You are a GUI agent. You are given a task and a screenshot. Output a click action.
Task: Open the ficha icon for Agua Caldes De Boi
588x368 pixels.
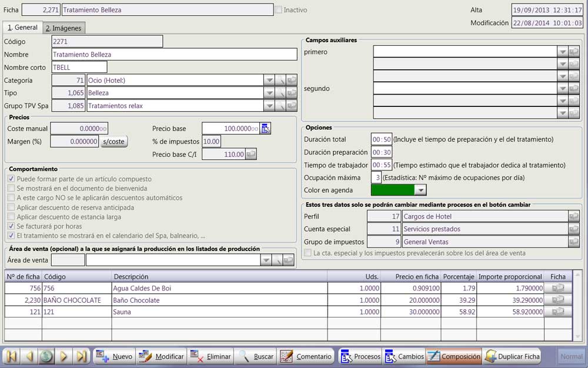click(557, 288)
